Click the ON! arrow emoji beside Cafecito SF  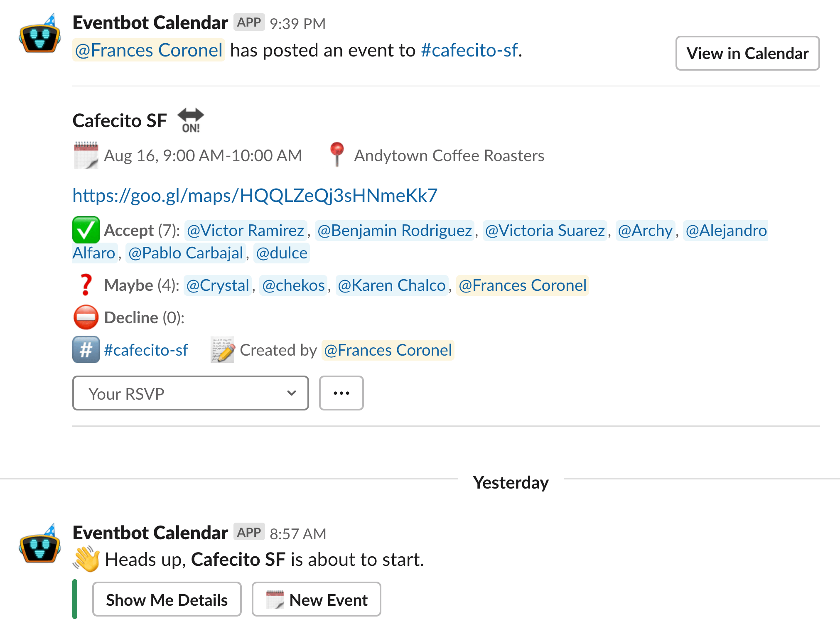click(x=191, y=120)
